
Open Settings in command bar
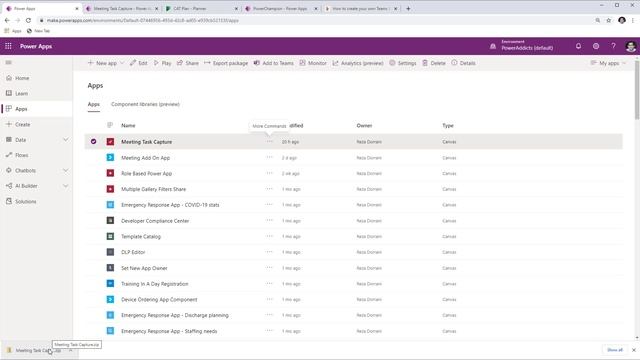point(403,63)
